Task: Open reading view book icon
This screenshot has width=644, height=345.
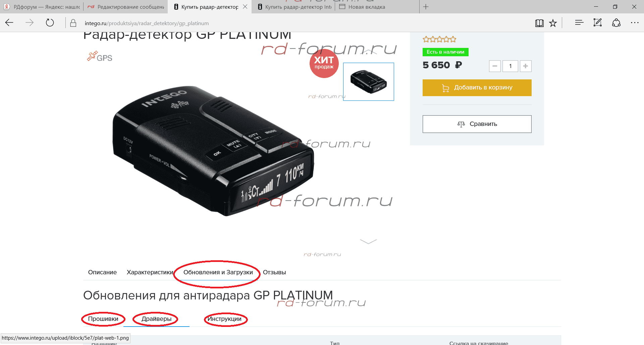Action: click(539, 23)
